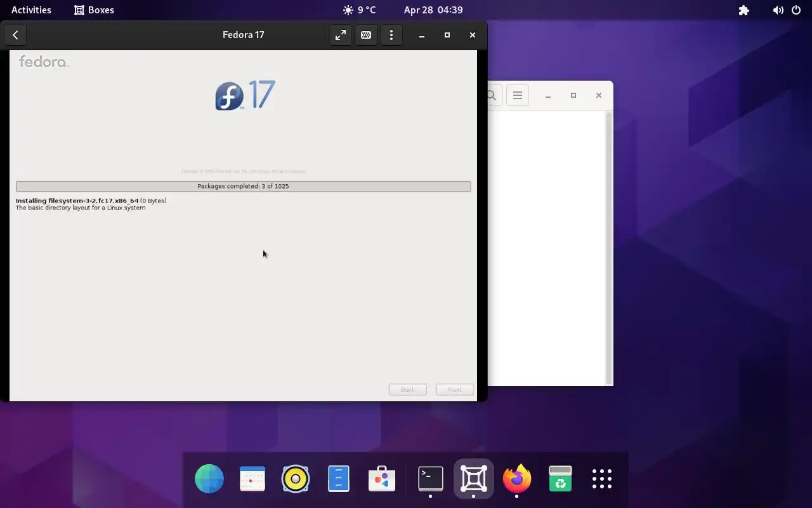Open the Terminal icon in dock
The image size is (812, 508).
tap(431, 479)
